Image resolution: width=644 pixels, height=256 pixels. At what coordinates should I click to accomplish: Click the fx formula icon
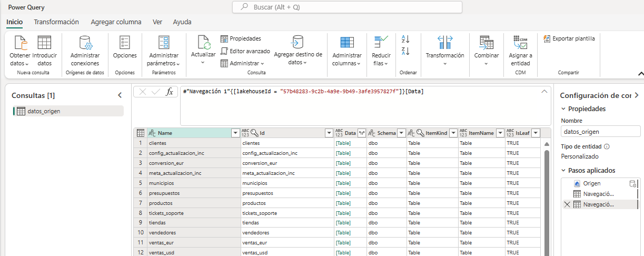[x=169, y=92]
